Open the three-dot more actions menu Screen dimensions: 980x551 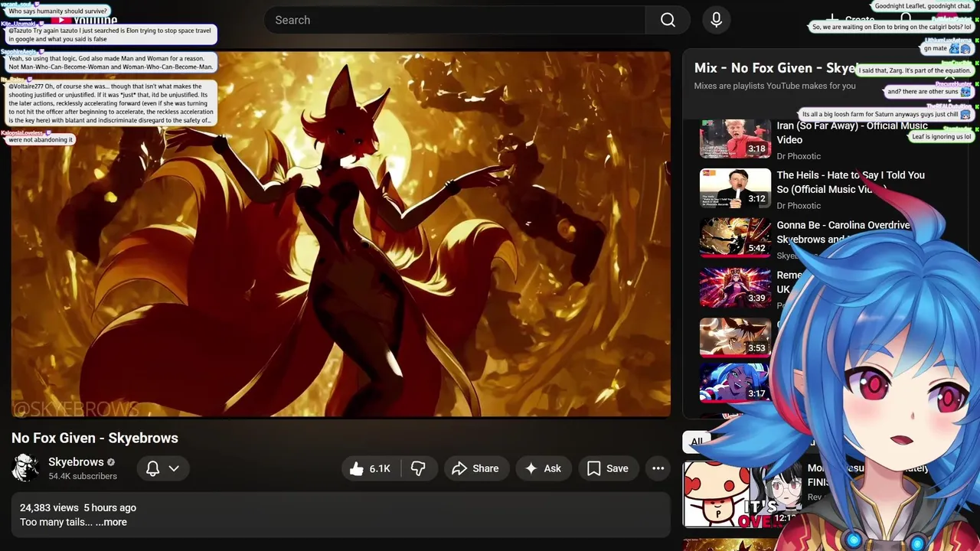tap(658, 468)
